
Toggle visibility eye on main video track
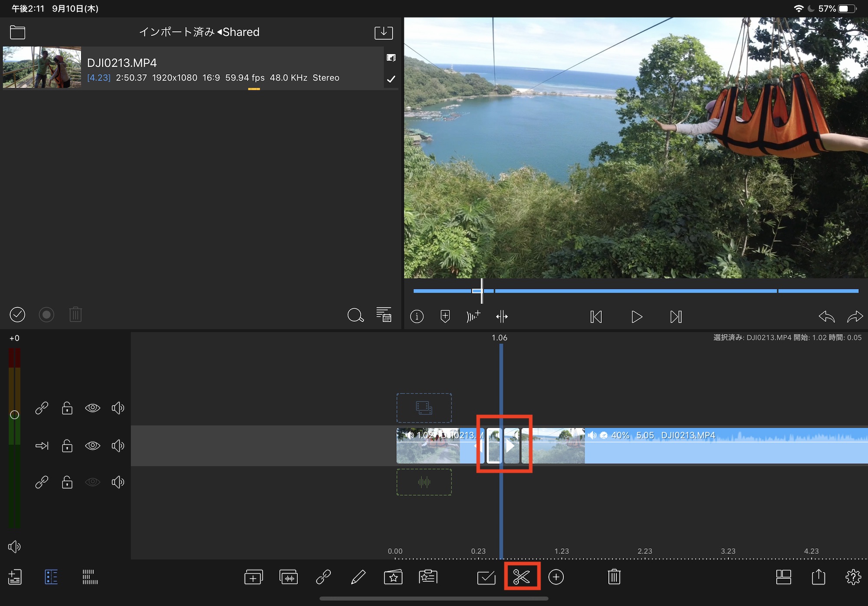coord(92,445)
